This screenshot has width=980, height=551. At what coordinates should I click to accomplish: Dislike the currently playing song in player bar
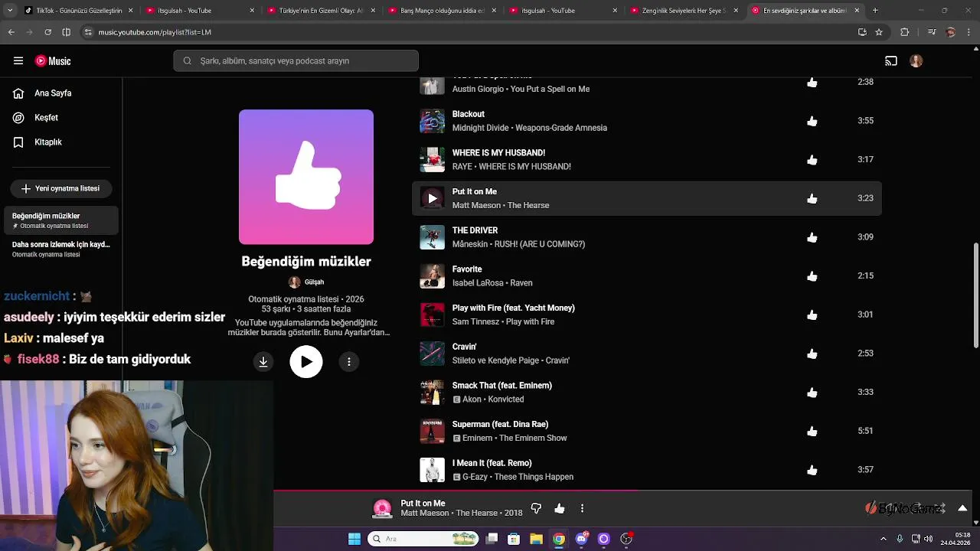[x=536, y=508]
